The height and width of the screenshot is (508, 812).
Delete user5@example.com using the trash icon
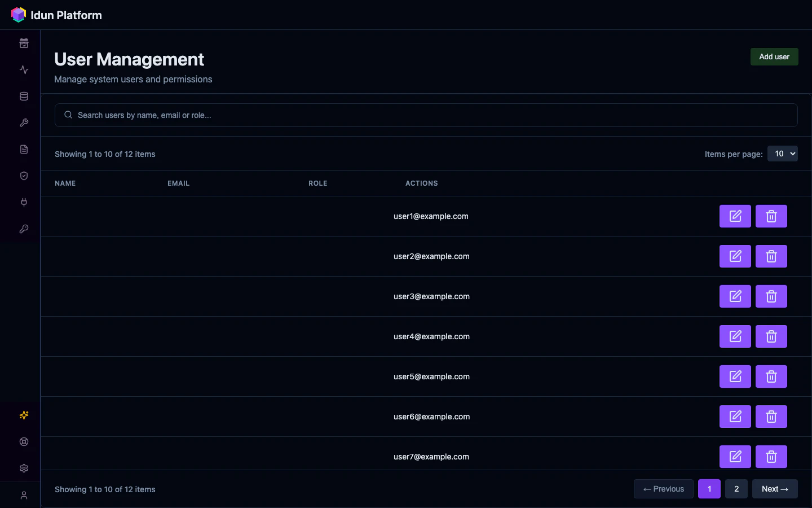tap(771, 376)
